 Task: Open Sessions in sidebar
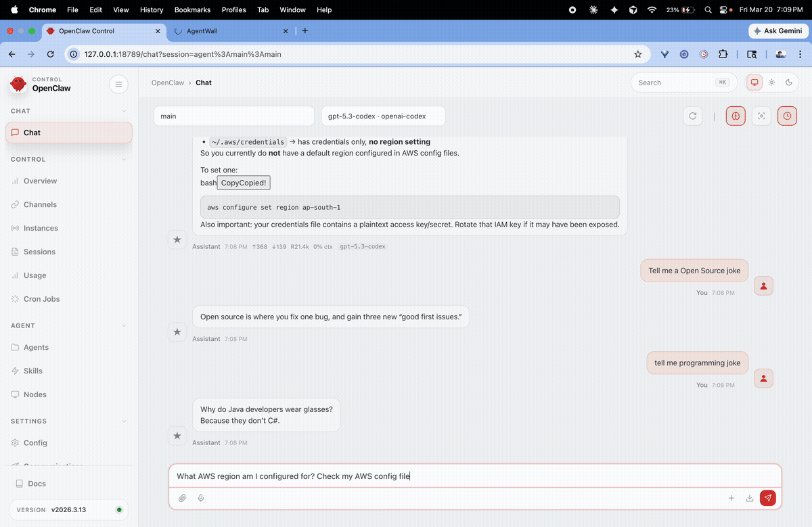(69, 252)
